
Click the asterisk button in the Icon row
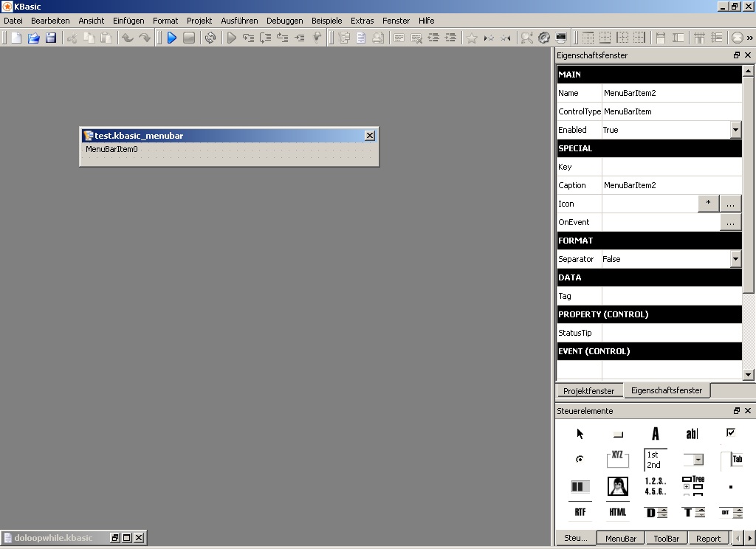tap(708, 204)
